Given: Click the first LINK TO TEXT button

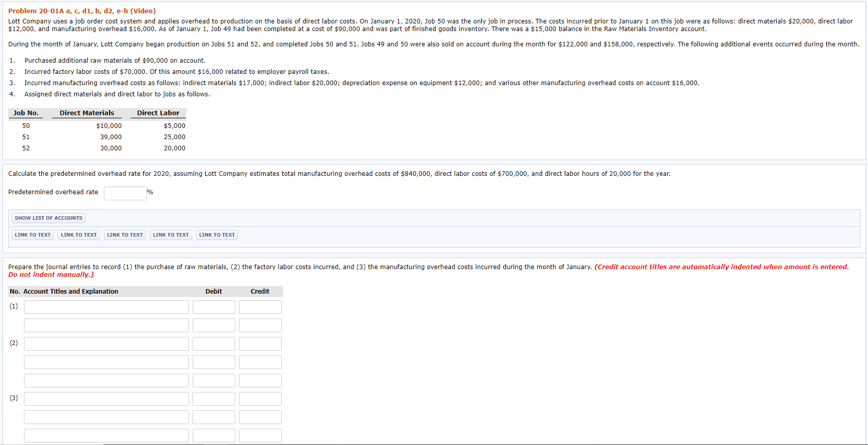Looking at the screenshot, I should (33, 235).
